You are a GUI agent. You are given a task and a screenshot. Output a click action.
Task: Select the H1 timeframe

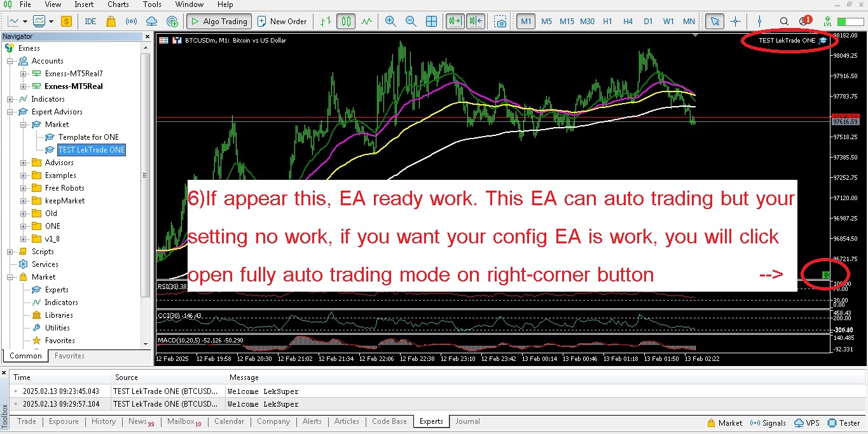[x=607, y=21]
